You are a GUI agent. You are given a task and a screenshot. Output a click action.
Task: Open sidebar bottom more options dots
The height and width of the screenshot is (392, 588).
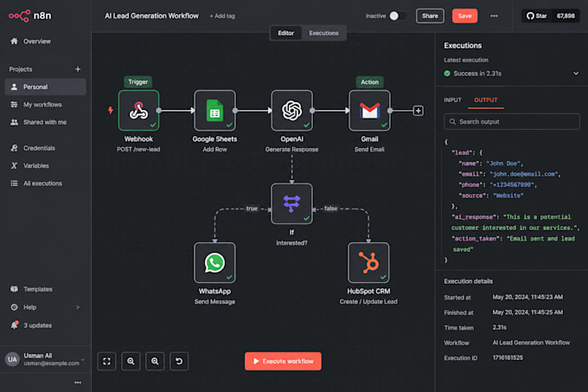click(x=78, y=382)
